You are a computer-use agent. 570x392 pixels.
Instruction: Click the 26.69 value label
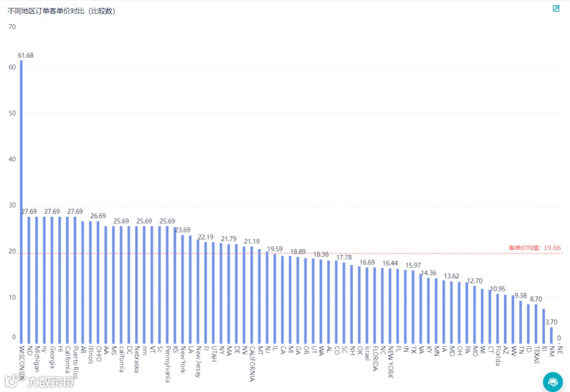pos(98,216)
